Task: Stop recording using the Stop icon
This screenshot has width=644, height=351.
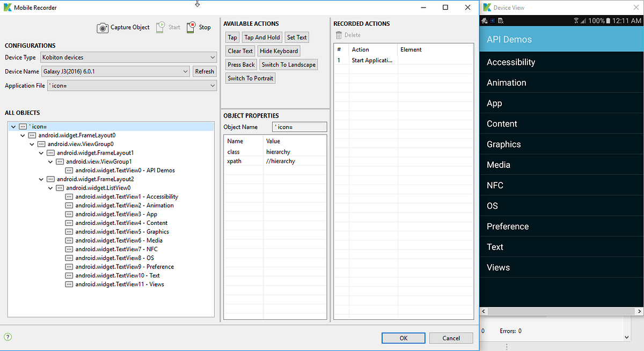Action: [x=191, y=26]
